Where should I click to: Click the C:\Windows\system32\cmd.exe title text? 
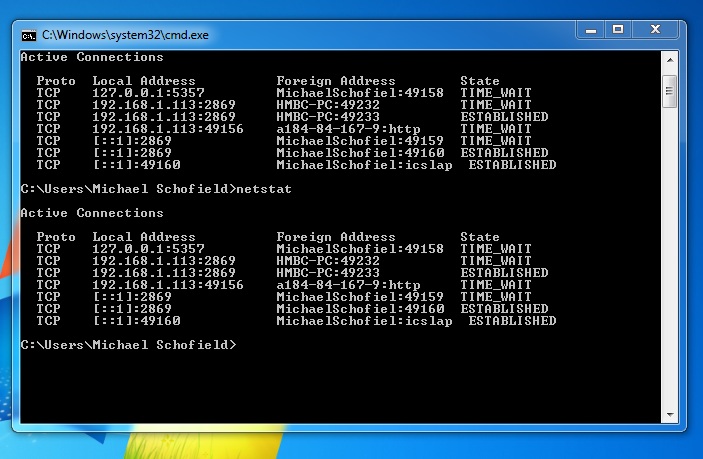click(x=125, y=35)
